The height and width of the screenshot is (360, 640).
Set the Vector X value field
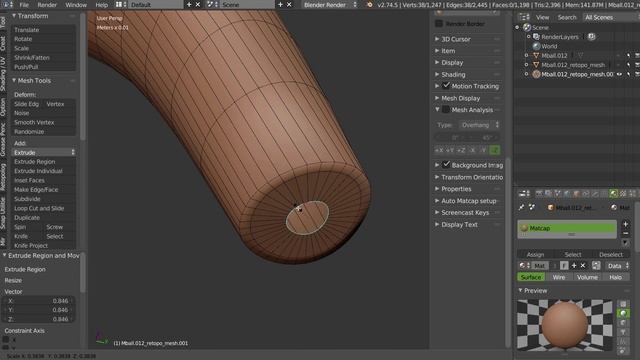pos(39,301)
